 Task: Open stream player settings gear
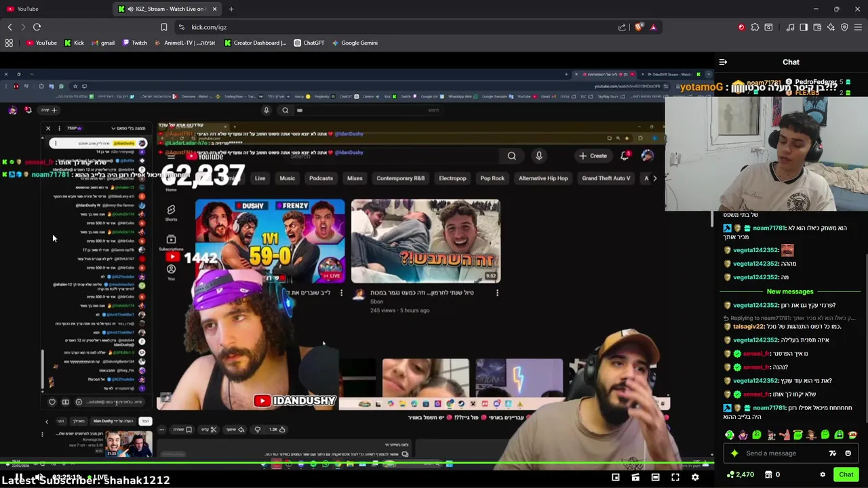tap(695, 477)
